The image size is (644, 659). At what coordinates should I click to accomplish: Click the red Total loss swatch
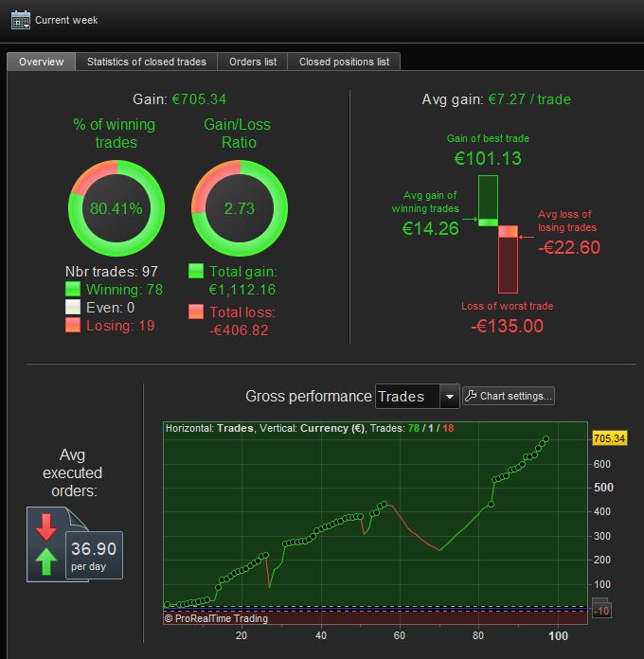pyautogui.click(x=196, y=312)
